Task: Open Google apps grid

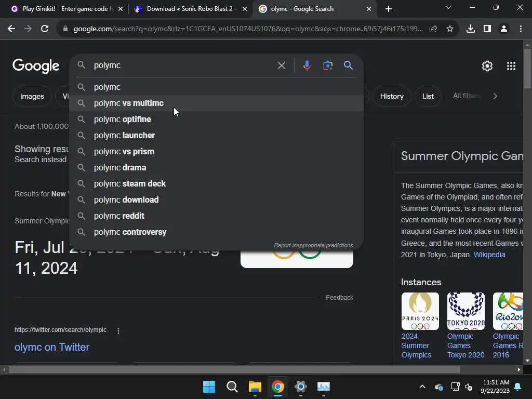Action: click(x=511, y=66)
